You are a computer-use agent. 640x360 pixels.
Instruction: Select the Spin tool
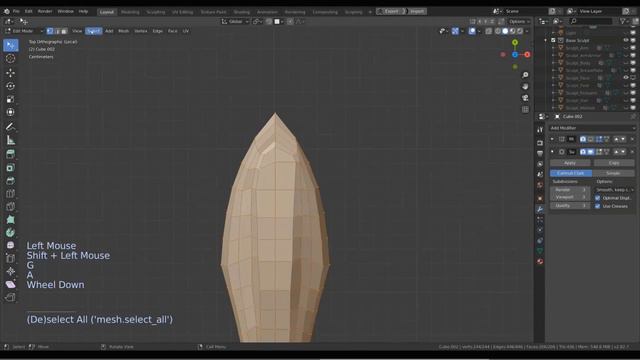click(11, 233)
